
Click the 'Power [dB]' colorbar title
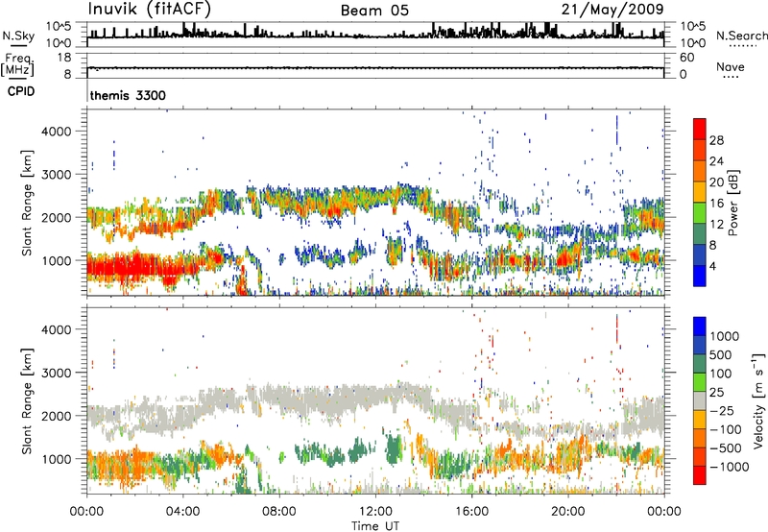coord(732,203)
